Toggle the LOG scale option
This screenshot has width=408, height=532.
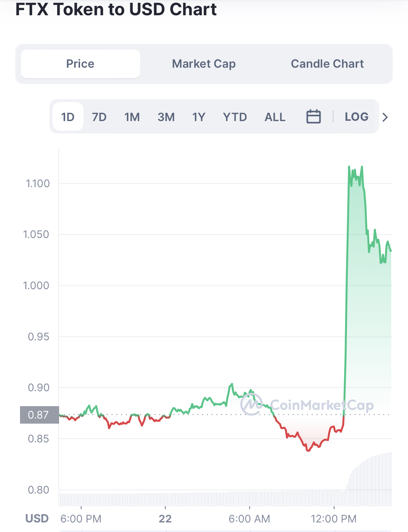[x=357, y=117]
